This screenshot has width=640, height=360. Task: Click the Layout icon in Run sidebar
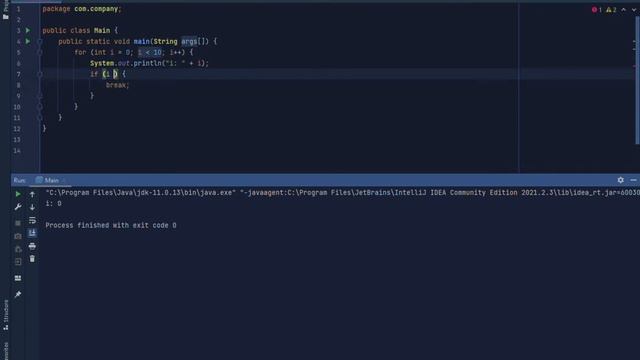click(x=18, y=278)
